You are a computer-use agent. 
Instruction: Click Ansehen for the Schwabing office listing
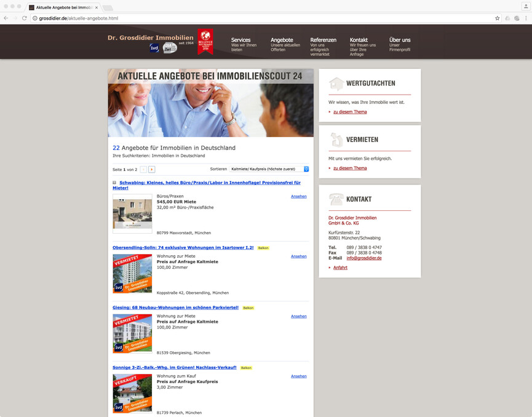(x=298, y=197)
